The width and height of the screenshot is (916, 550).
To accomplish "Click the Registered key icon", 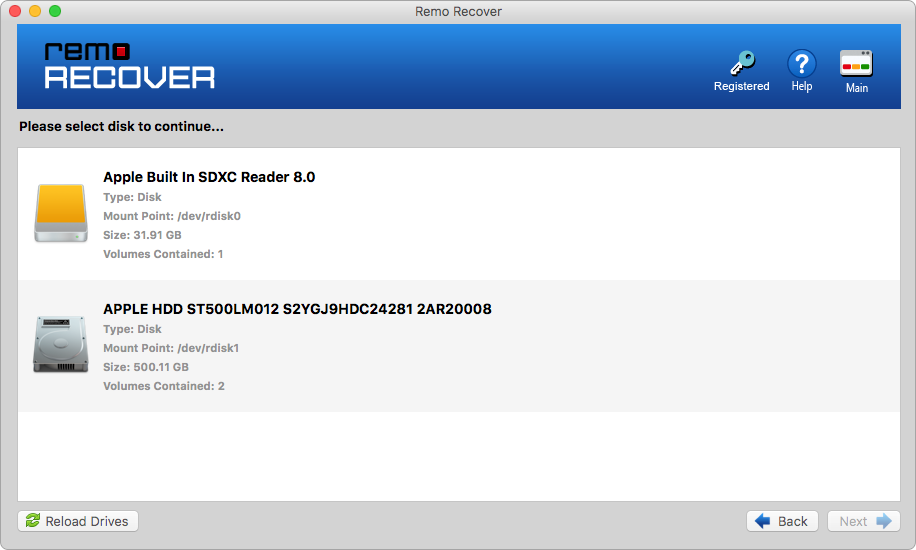I will (742, 63).
